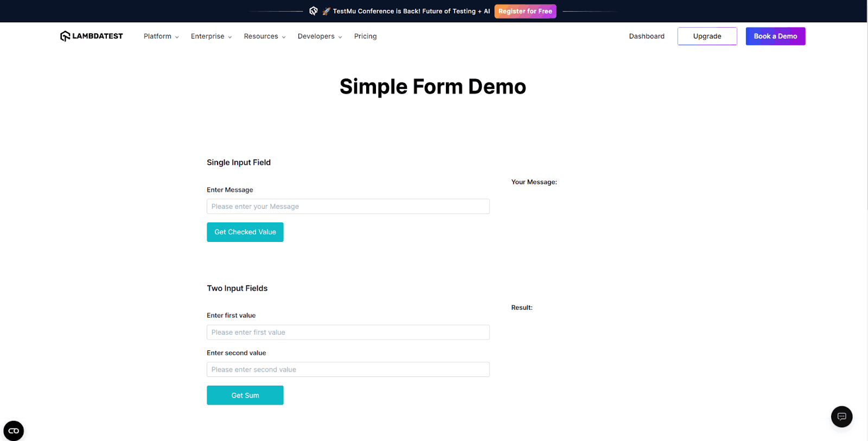Image resolution: width=868 pixels, height=441 pixels.
Task: Click the Your Message: label
Action: (534, 182)
